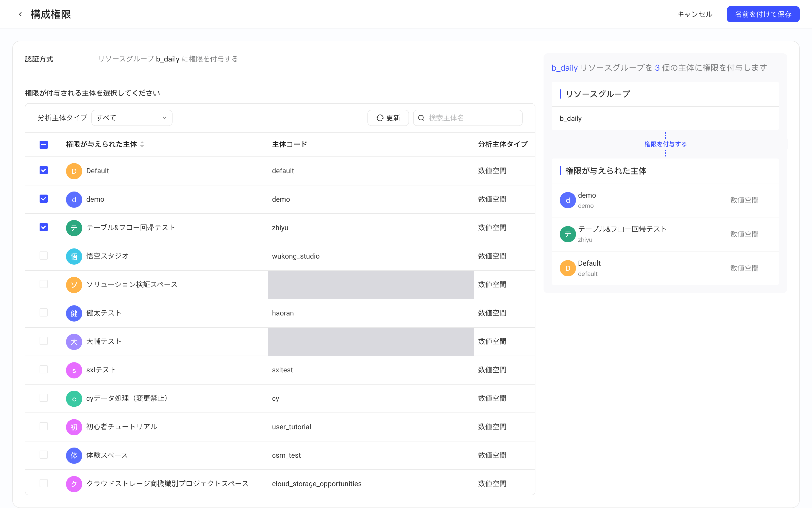812x508 pixels.
Task: Click the 更新 refresh button
Action: click(x=388, y=118)
